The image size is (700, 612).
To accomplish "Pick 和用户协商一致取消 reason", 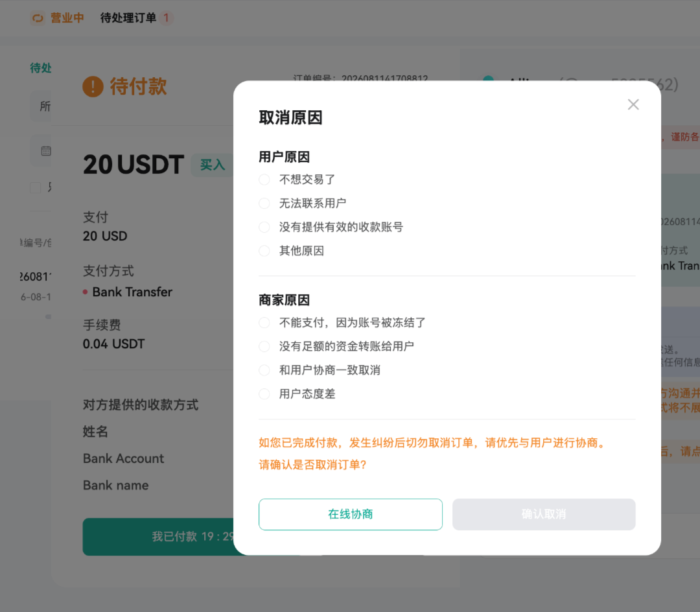I will pyautogui.click(x=264, y=370).
